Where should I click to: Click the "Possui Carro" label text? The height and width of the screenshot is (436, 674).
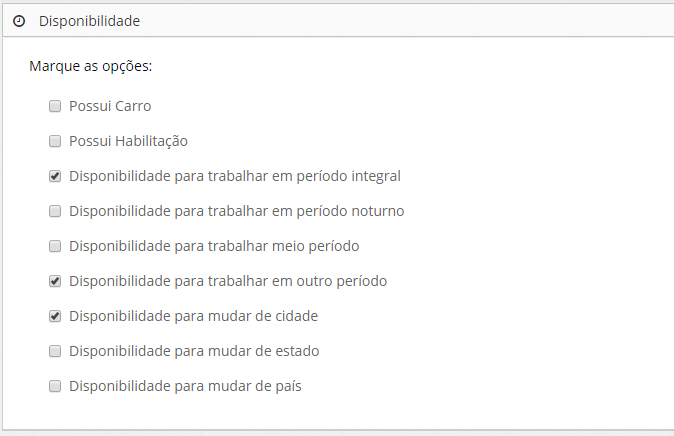110,106
